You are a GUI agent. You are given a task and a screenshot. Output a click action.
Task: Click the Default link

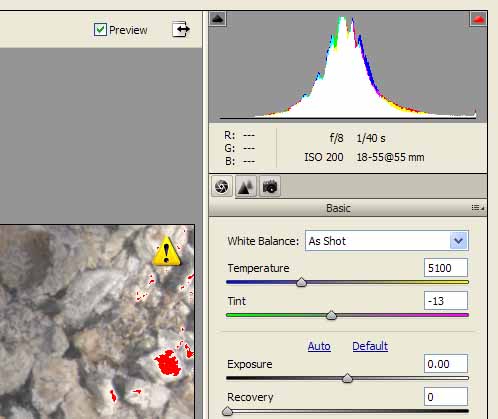[x=370, y=346]
